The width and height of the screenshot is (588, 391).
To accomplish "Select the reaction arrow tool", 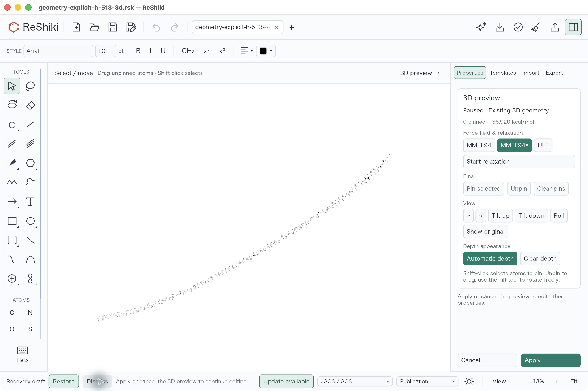I will tap(12, 201).
